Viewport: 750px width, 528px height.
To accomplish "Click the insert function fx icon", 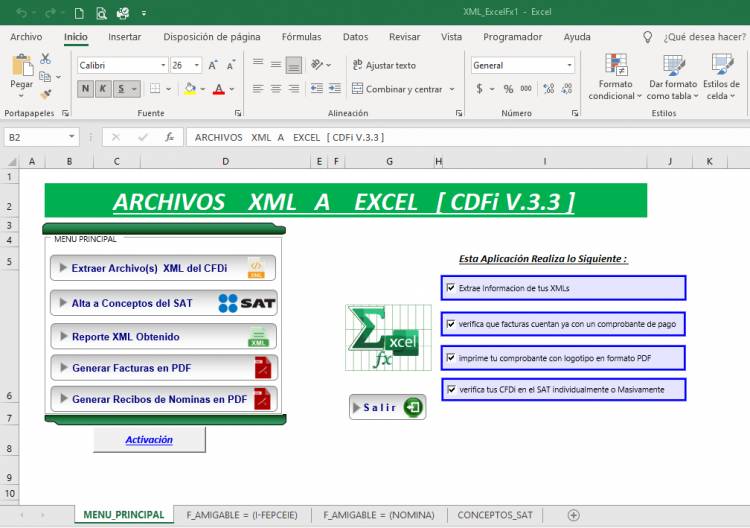I will click(169, 137).
